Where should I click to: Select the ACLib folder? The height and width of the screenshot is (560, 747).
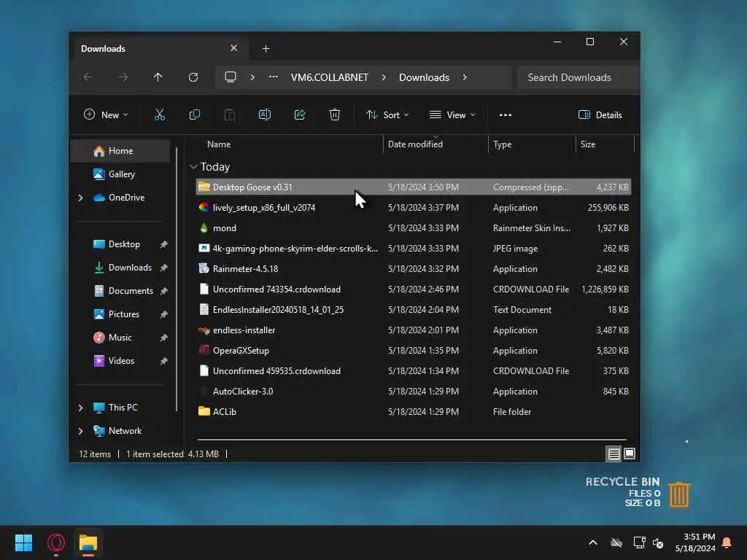[x=414, y=412]
